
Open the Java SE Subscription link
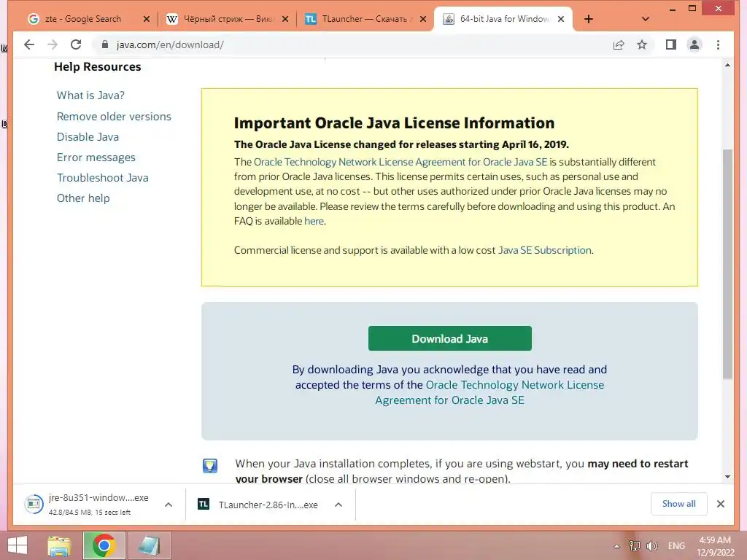tap(544, 251)
